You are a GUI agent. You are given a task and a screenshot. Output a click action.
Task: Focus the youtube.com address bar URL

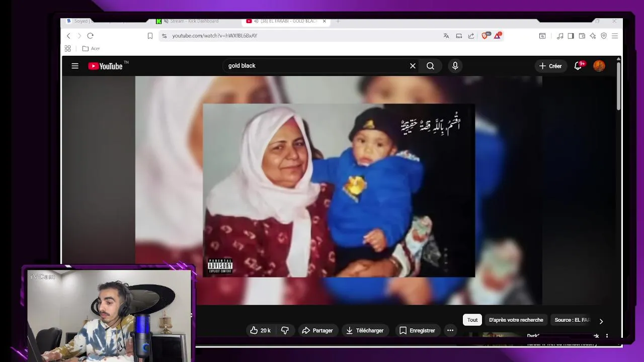click(214, 36)
